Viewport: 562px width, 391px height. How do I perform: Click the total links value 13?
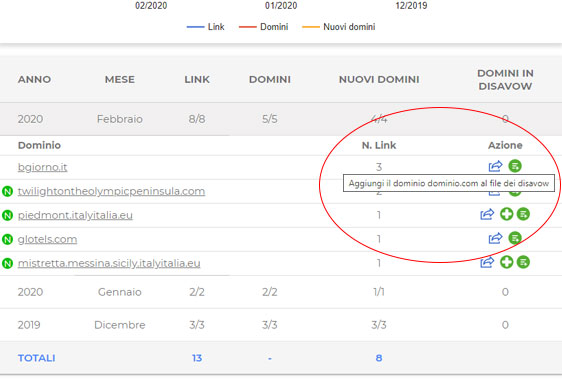(197, 358)
